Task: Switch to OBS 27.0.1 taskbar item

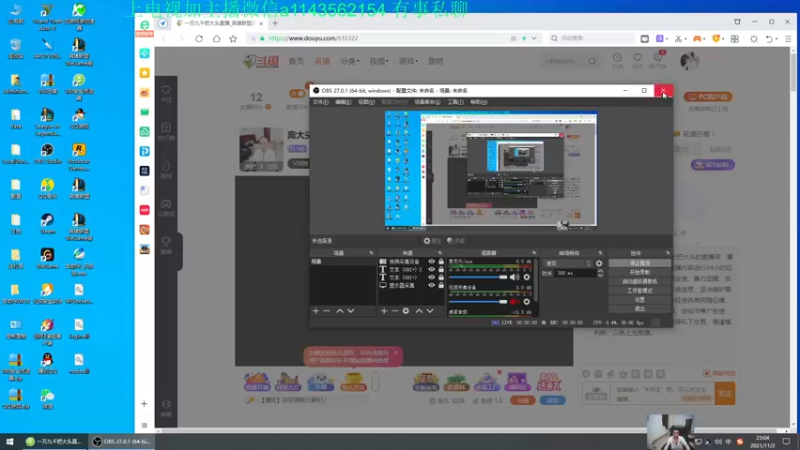Action: [122, 441]
